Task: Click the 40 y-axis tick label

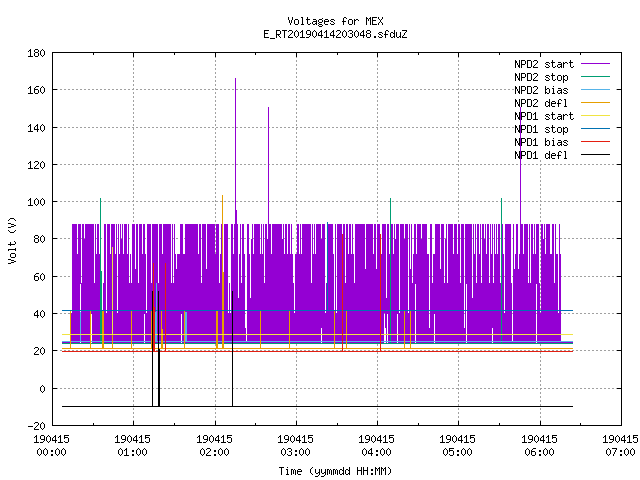Action: tap(40, 314)
